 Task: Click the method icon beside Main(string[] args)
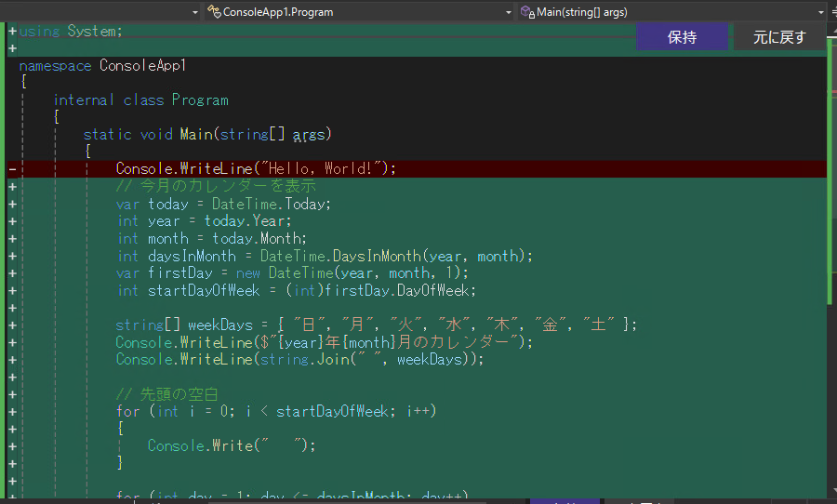click(x=527, y=12)
